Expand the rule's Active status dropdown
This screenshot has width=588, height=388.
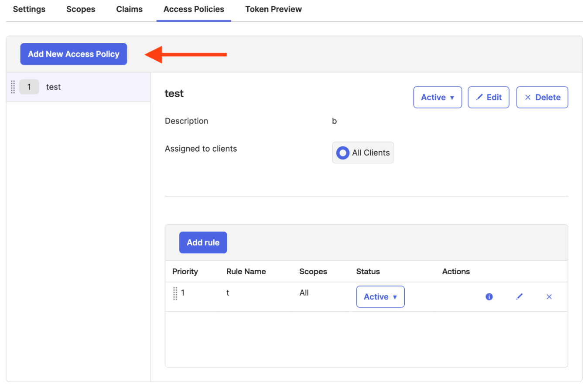pyautogui.click(x=380, y=297)
